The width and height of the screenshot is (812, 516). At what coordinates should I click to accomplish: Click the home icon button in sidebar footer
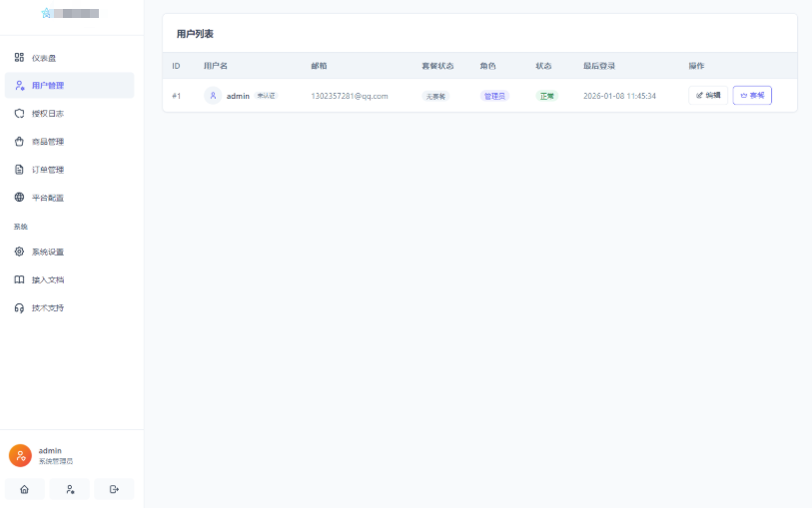pos(24,489)
